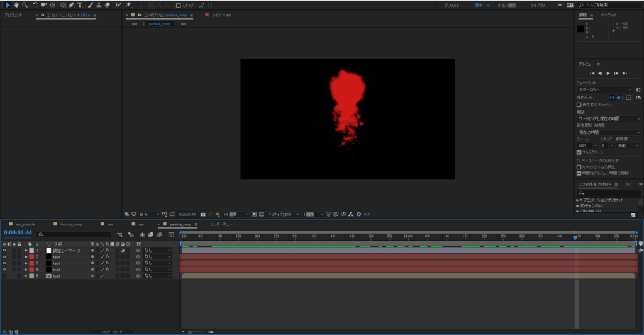The image size is (644, 335).
Task: Select the Hand tool
Action: (x=16, y=5)
